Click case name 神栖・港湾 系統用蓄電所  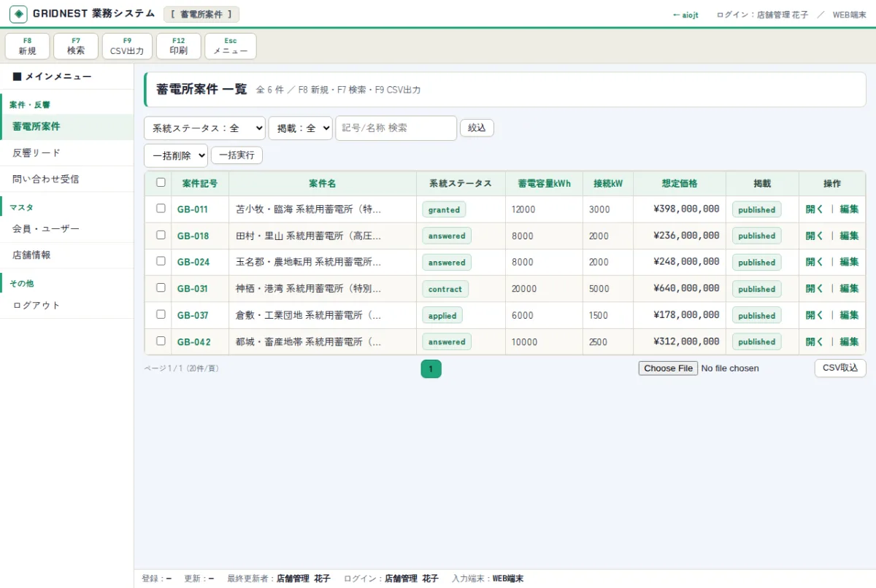pyautogui.click(x=309, y=289)
